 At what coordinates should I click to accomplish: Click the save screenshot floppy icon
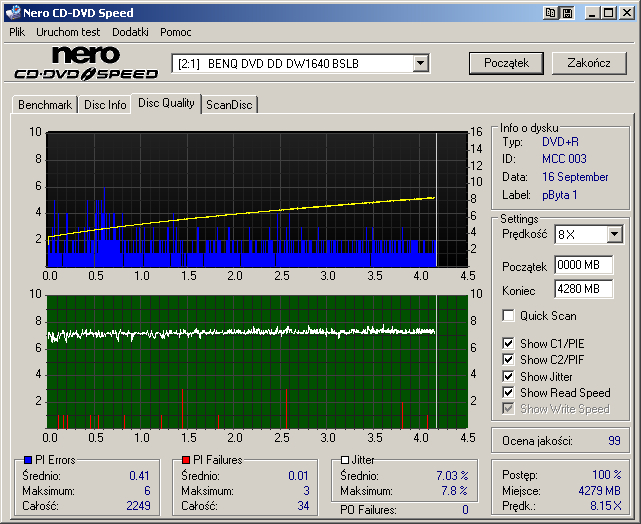(567, 13)
